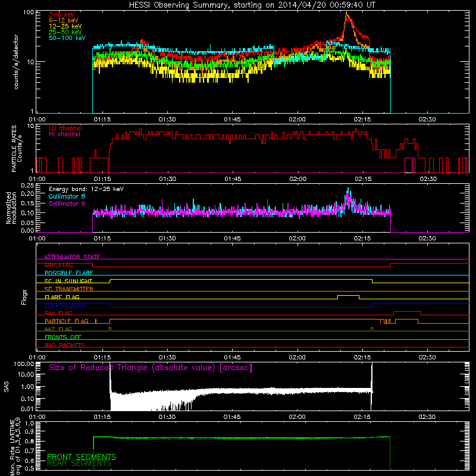476x476 pixels.
Task: Click the 0.9 tick label on the livetime axis
Action: tap(29, 432)
